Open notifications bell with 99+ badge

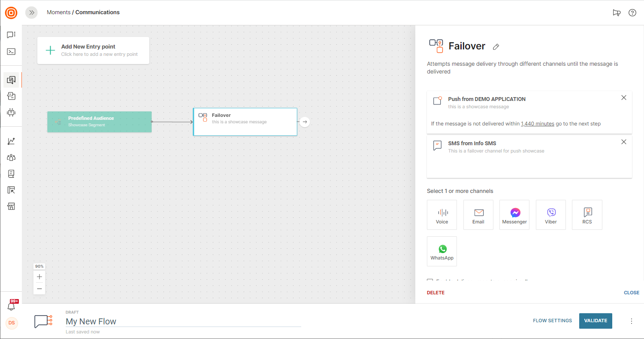coord(11,306)
